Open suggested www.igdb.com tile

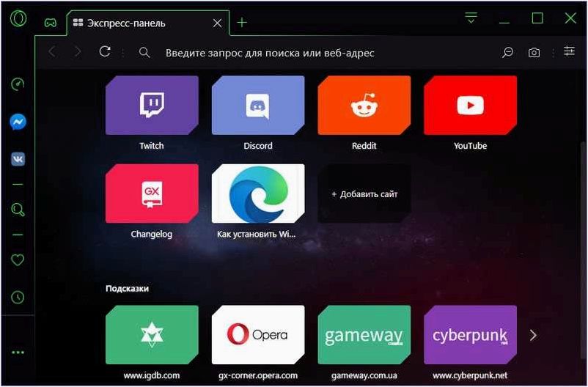(x=152, y=335)
